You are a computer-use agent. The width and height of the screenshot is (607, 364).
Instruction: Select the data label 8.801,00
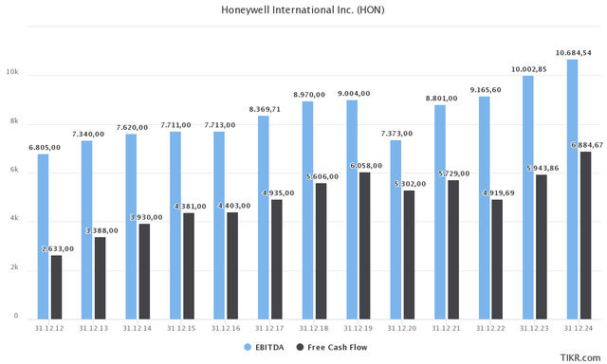point(442,99)
